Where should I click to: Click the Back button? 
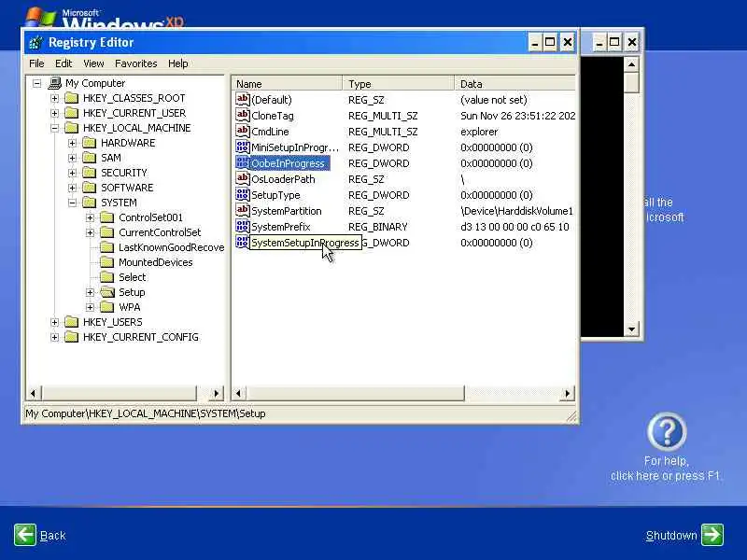[x=40, y=535]
